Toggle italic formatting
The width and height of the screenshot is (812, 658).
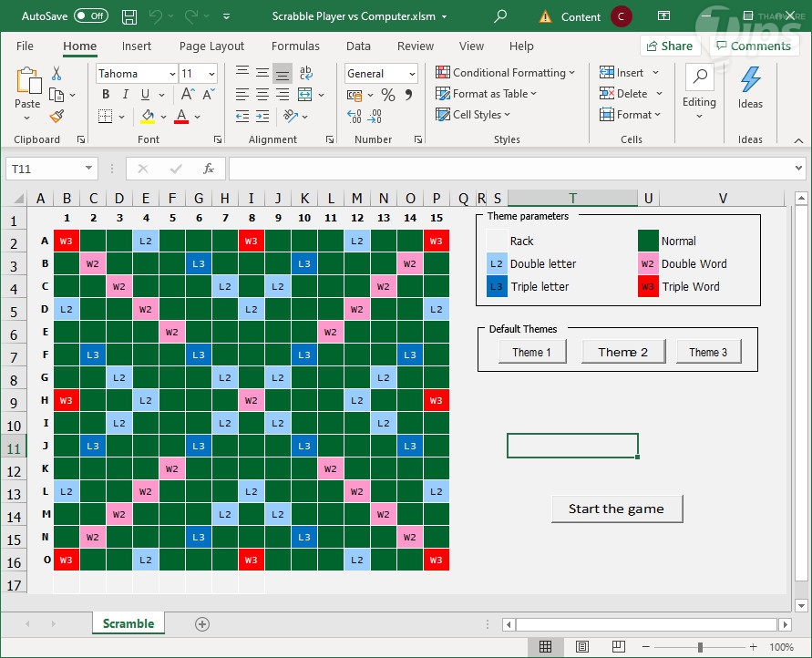coord(125,95)
